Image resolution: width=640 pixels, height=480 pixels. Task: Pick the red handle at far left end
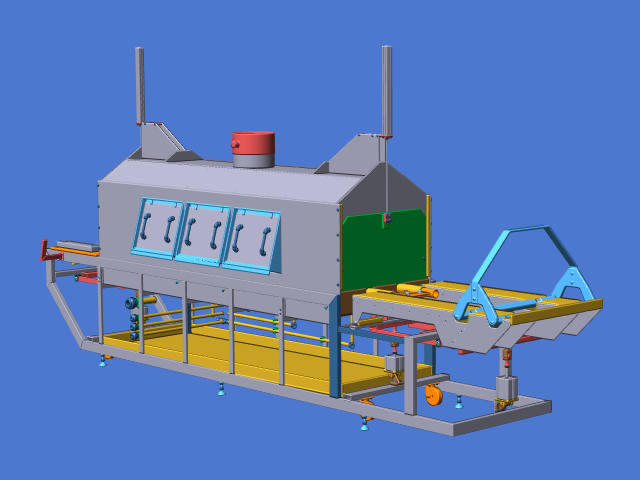click(44, 250)
